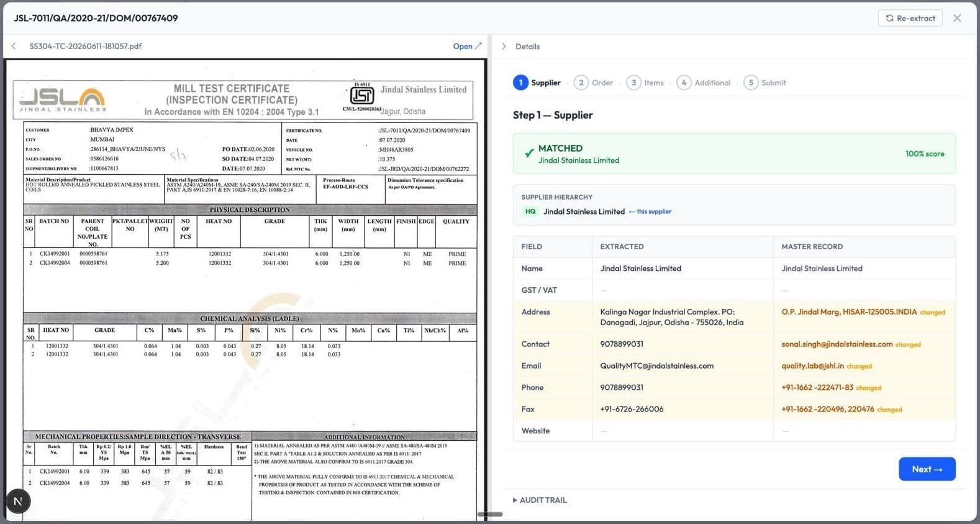Click customer name BHAVYA IMPEX in PDF
The height and width of the screenshot is (524, 980).
click(112, 130)
